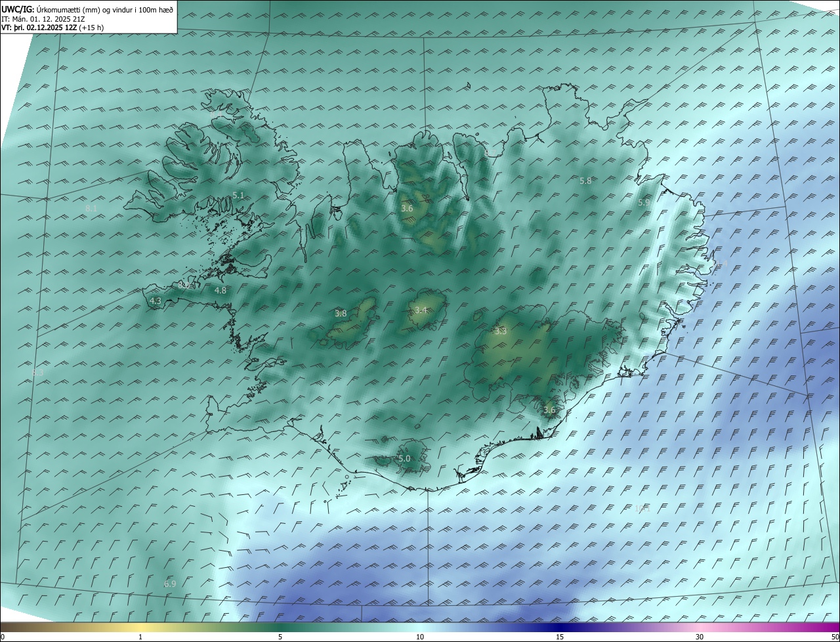Viewport: 840px width, 642px height.
Task: Click the 0 tick on the color scale
Action: tap(3, 637)
